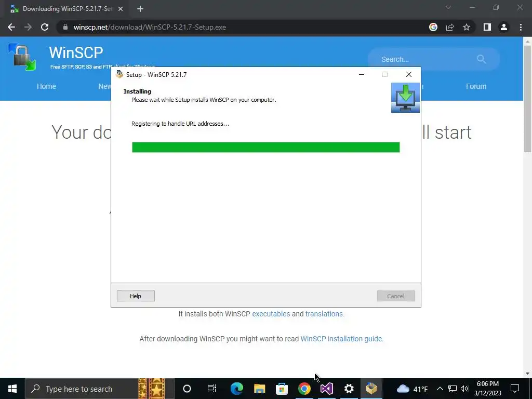This screenshot has width=532, height=399.
Task: Click the WinSCP site title
Action: click(76, 52)
